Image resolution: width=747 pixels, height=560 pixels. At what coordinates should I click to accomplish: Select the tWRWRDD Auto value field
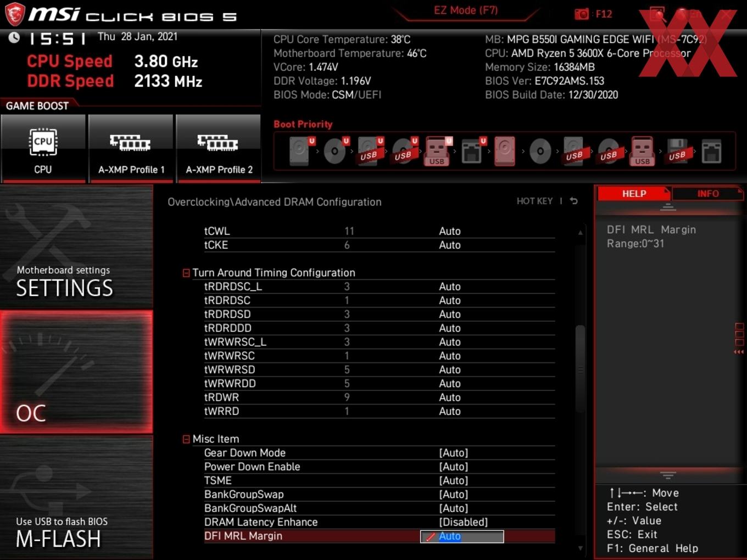(x=450, y=383)
